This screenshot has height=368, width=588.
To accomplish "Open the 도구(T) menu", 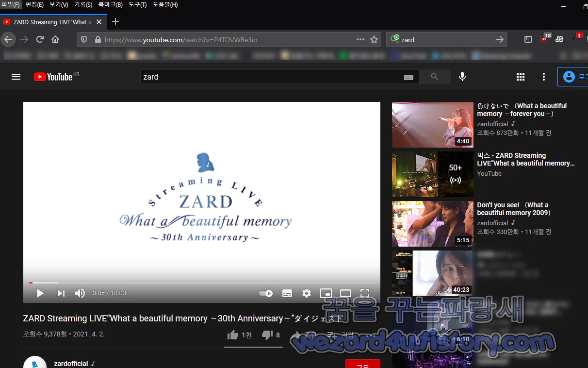I will pyautogui.click(x=137, y=5).
